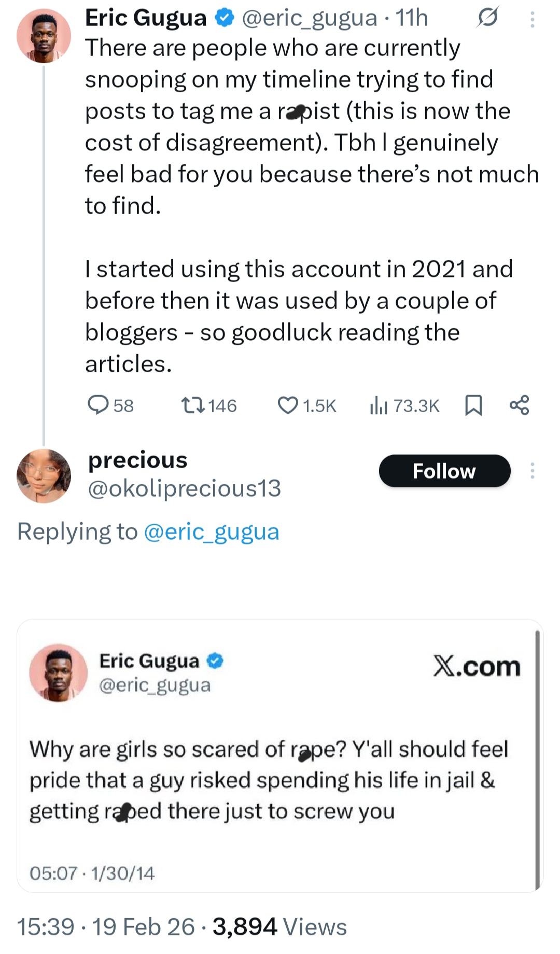
Task: Open more options on Eric's tweet
Action: 532,20
